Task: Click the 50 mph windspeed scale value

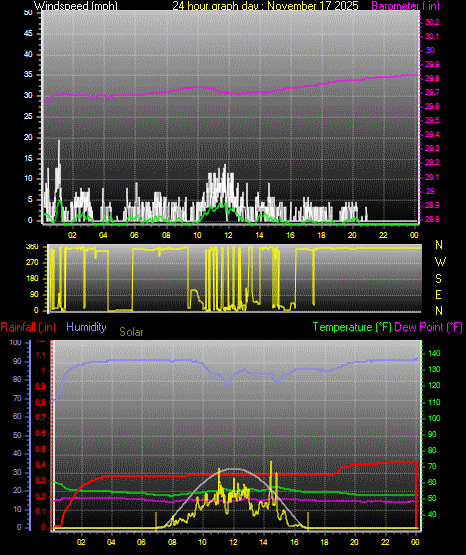Action: (28, 13)
